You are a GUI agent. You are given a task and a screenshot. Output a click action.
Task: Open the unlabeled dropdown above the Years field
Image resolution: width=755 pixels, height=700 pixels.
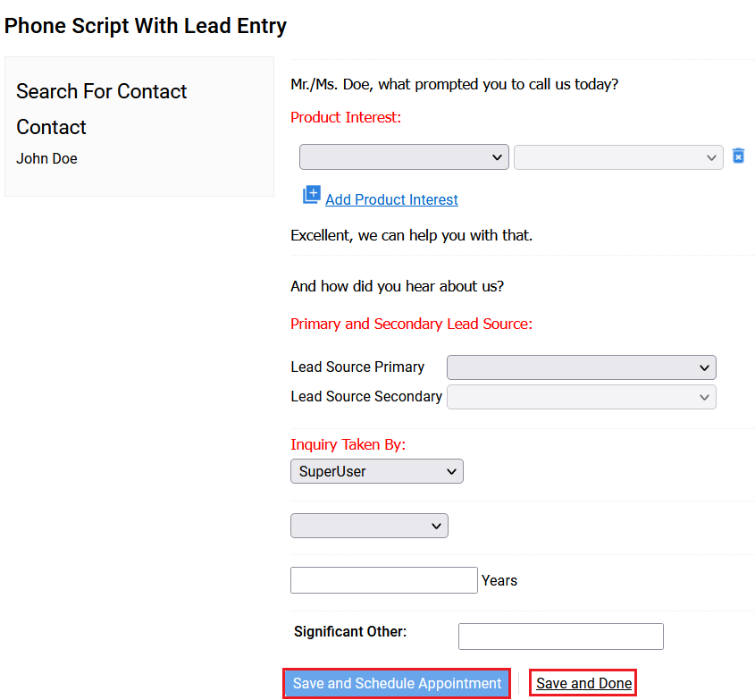(x=369, y=526)
